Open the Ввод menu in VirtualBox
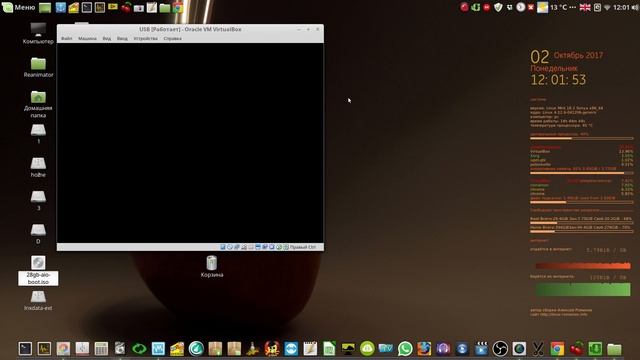 [x=122, y=38]
